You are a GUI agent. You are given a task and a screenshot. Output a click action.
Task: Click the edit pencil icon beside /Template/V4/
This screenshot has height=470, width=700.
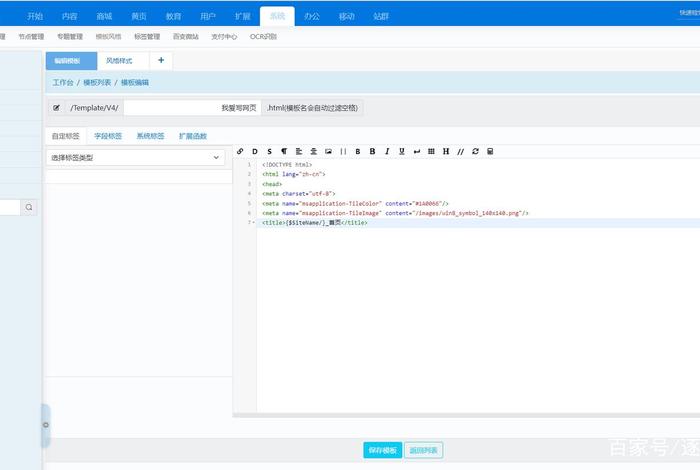pyautogui.click(x=56, y=108)
